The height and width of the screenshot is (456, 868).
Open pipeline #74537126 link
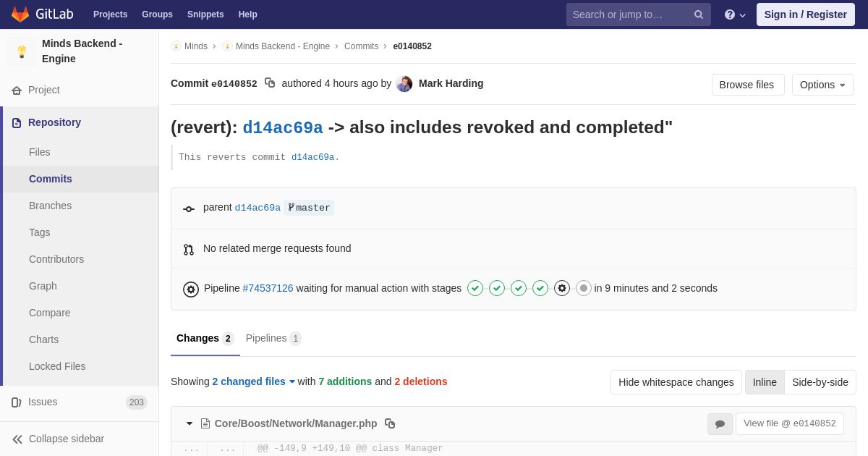pos(268,288)
